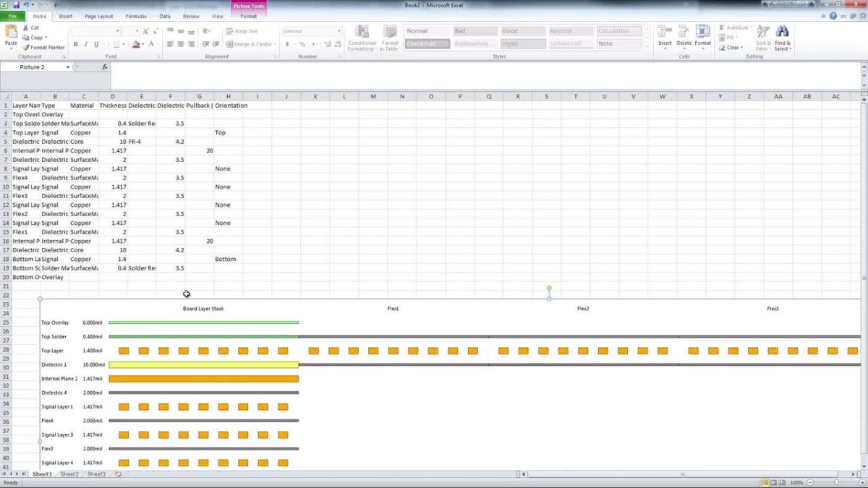868x488 pixels.
Task: Open the Number Format dropdown showing General
Action: [x=339, y=31]
